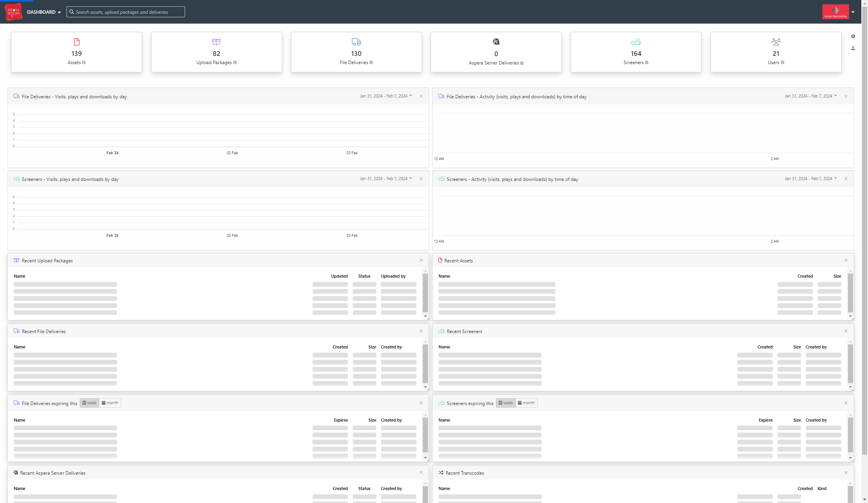Open the 21 Users card
Viewport: 868px width, 503px height.
(776, 52)
